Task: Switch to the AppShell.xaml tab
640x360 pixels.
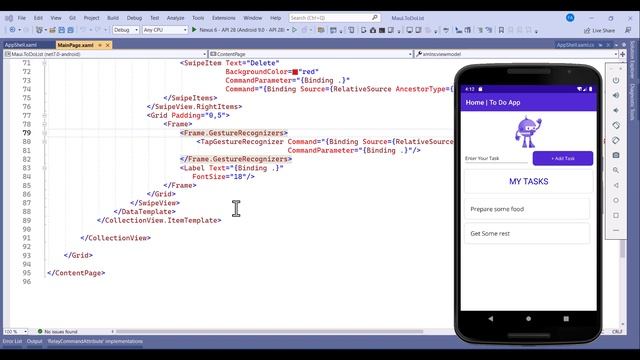Action: [x=21, y=45]
